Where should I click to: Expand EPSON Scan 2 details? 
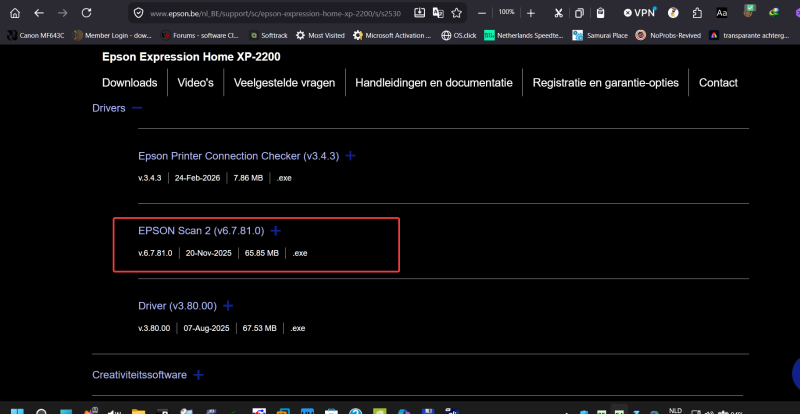[276, 231]
